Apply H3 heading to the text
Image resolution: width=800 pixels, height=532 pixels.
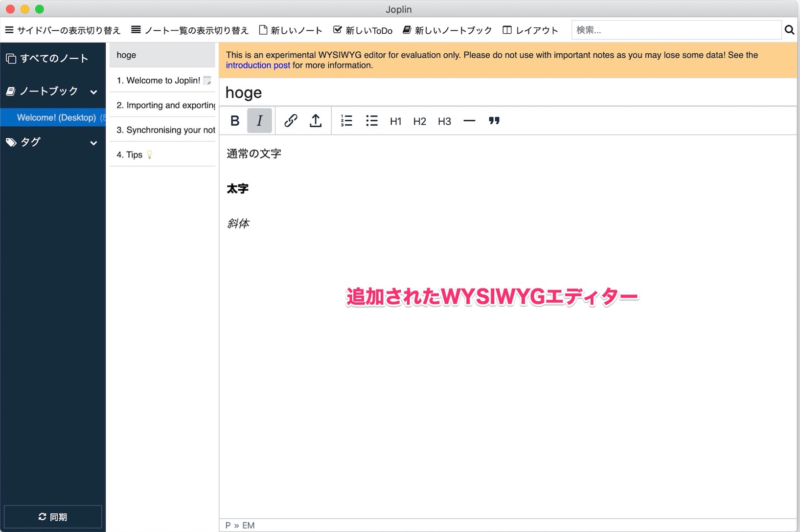(x=444, y=121)
